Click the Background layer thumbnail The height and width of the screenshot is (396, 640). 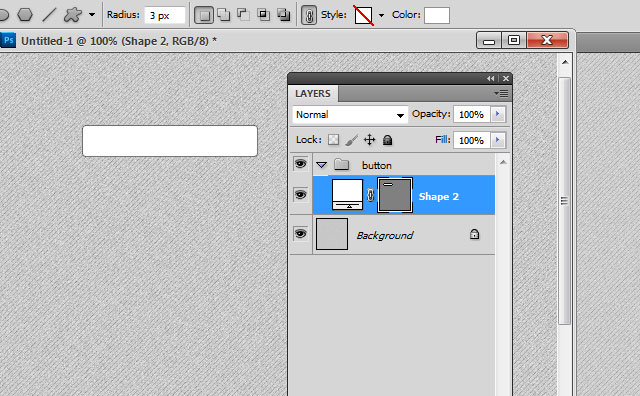(332, 234)
